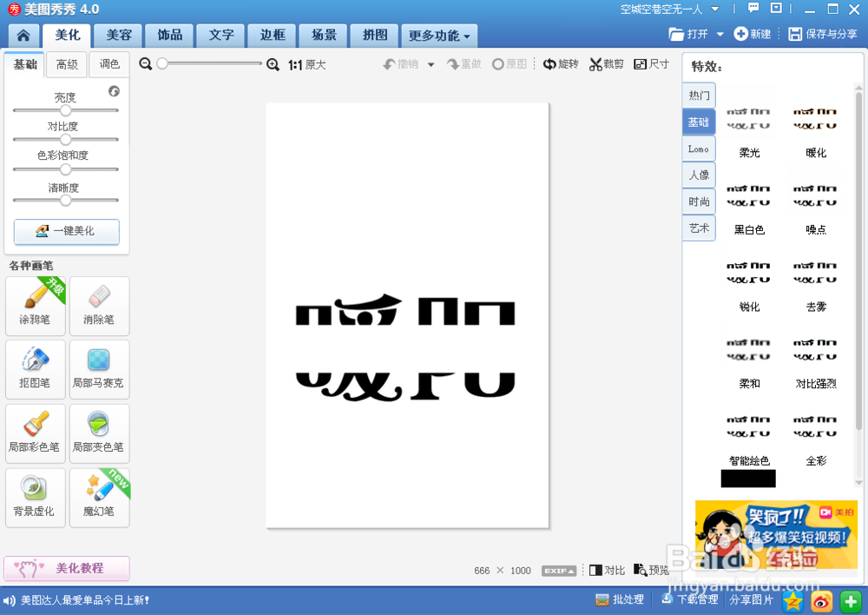Click the 保存与分享 save and share button

point(823,34)
